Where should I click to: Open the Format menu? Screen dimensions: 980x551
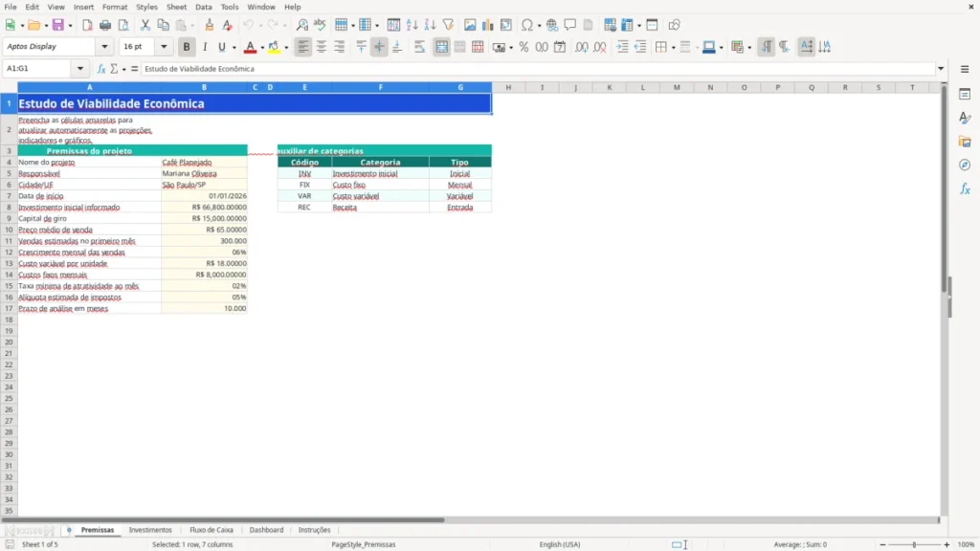(115, 7)
